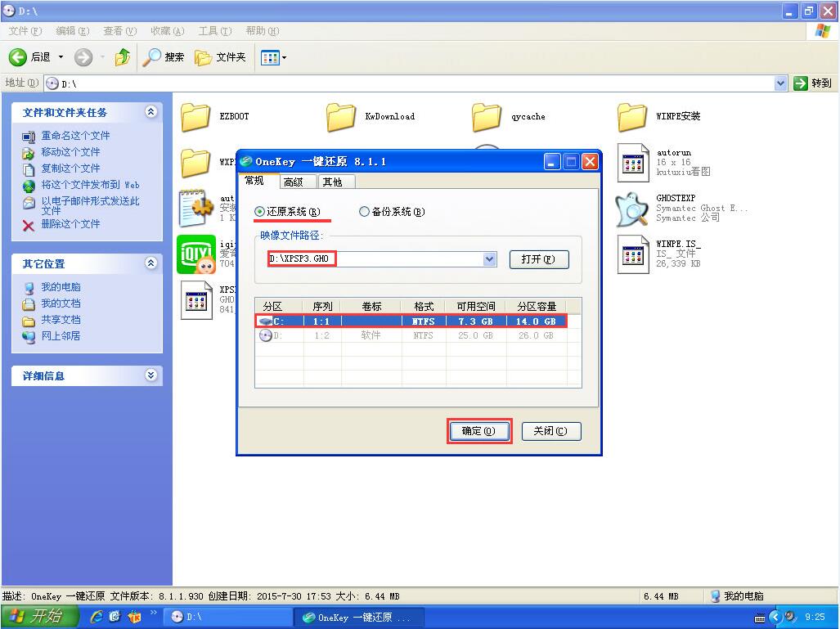The height and width of the screenshot is (629, 840).
Task: Open the image file path dropdown
Action: (489, 259)
